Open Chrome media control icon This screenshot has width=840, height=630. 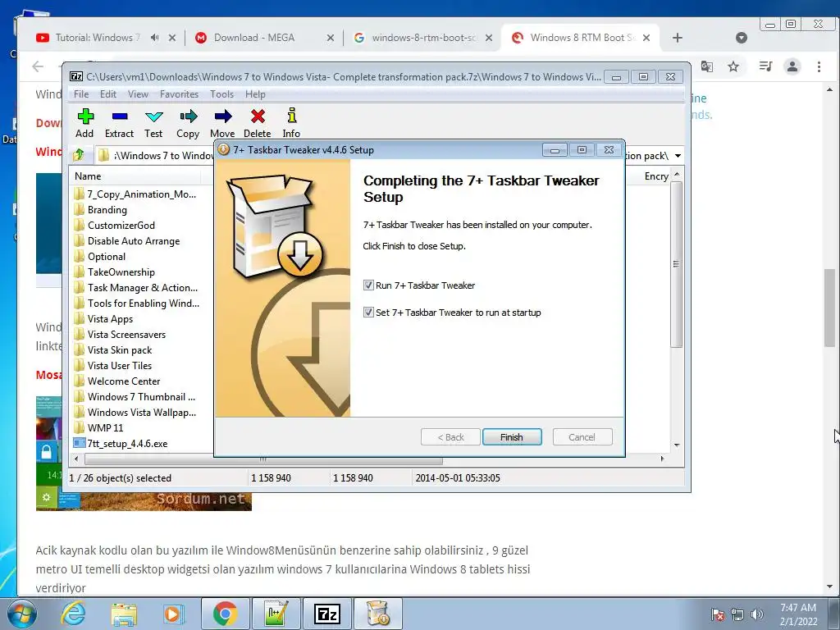tap(765, 66)
